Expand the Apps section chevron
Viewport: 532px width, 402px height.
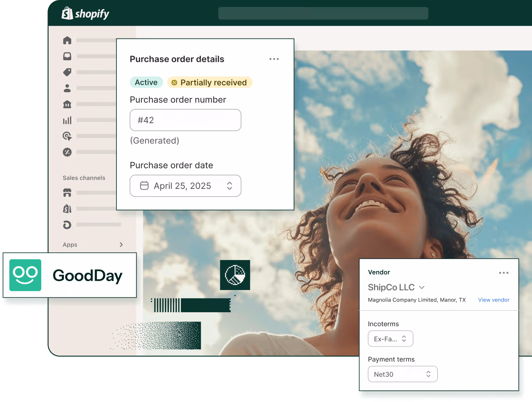(x=121, y=245)
